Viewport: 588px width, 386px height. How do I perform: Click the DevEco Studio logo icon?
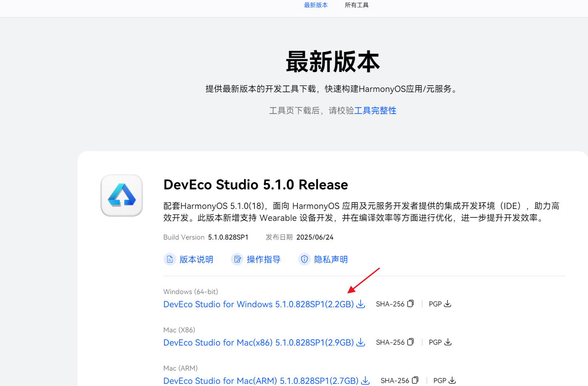[122, 195]
